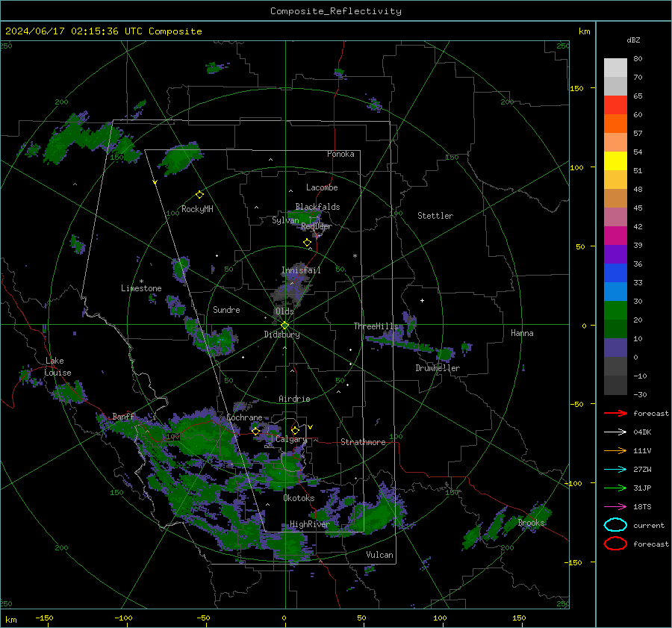This screenshot has height=628, width=672.
Task: Select the Sundre label
Action: pos(226,309)
